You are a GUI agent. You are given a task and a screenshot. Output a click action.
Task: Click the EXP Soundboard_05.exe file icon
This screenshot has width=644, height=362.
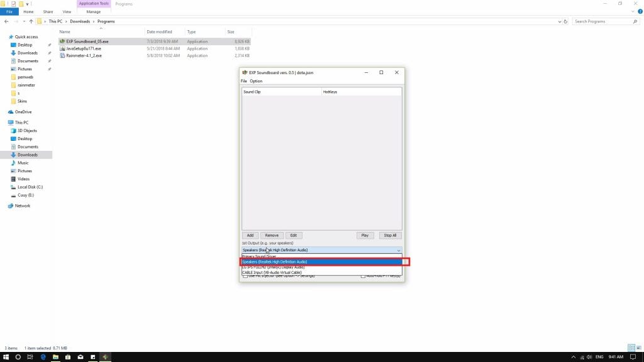[62, 41]
